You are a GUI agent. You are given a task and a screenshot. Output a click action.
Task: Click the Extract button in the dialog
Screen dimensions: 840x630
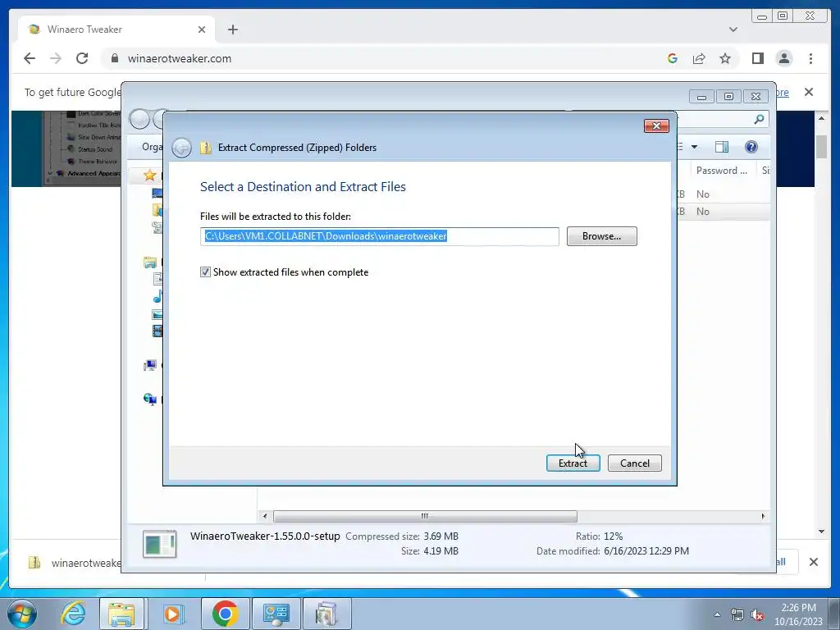573,463
